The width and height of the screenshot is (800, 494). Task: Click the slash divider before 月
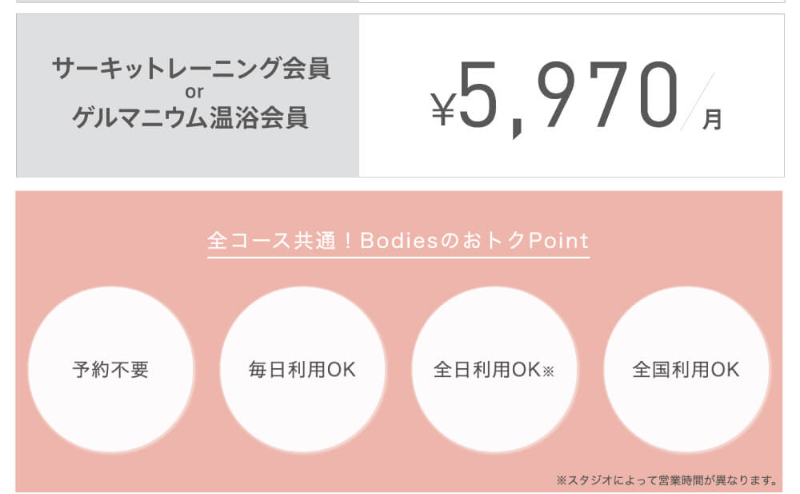[697, 102]
